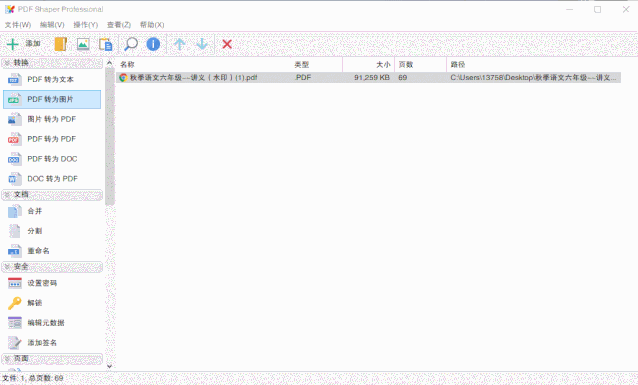638x385 pixels.
Task: Click the 解锁 key icon
Action: (x=14, y=303)
